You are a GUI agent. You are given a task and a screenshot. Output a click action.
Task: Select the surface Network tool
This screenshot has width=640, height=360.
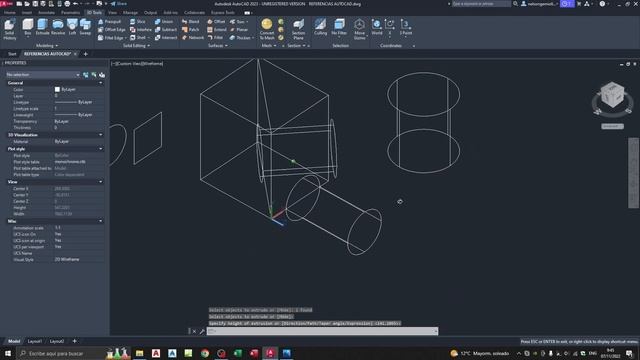point(193,38)
